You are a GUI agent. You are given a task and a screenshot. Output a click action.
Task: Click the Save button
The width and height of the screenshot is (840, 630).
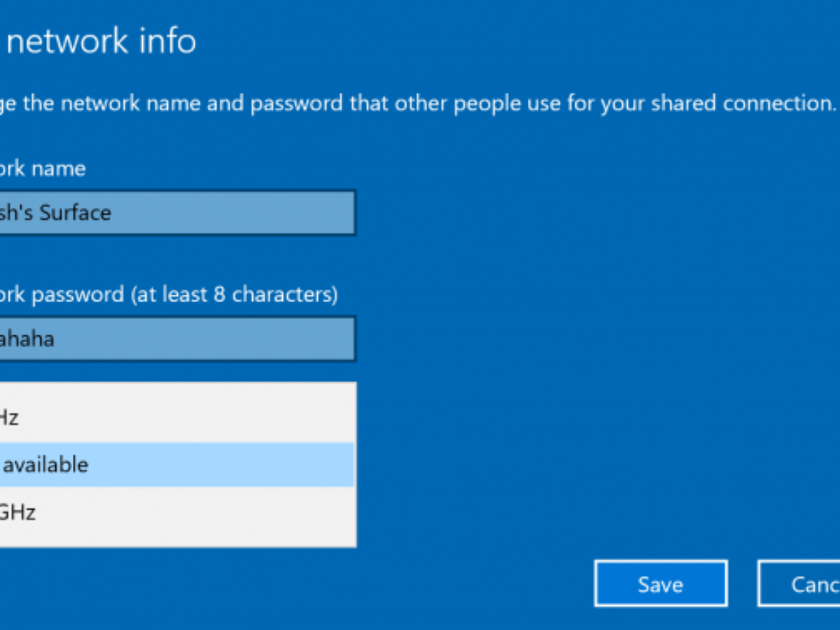pos(660,584)
